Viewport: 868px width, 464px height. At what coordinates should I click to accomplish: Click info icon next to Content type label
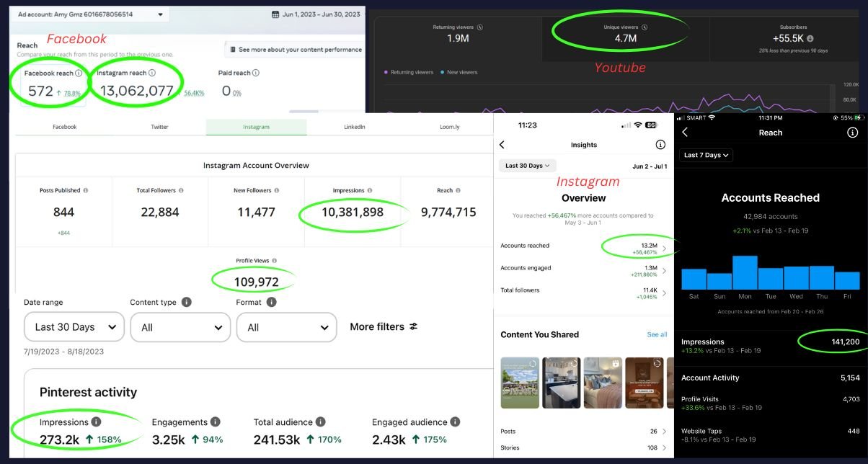click(187, 303)
